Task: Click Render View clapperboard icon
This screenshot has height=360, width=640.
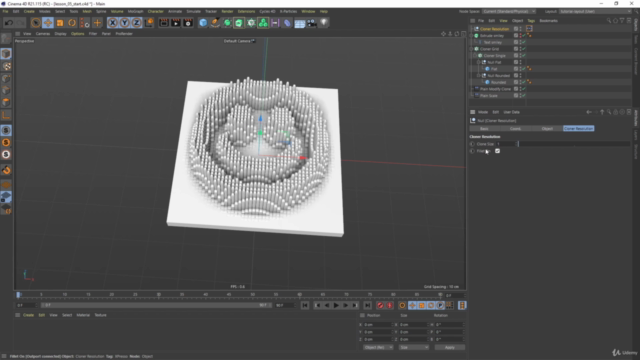Action: [164, 23]
